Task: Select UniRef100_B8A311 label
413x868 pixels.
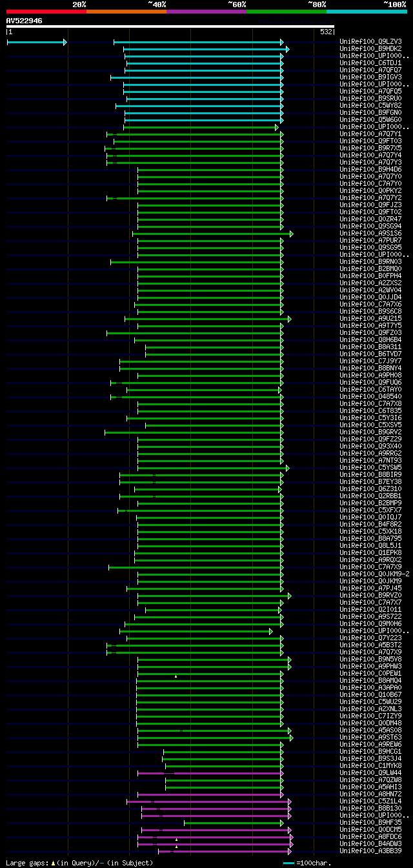Action: click(370, 347)
